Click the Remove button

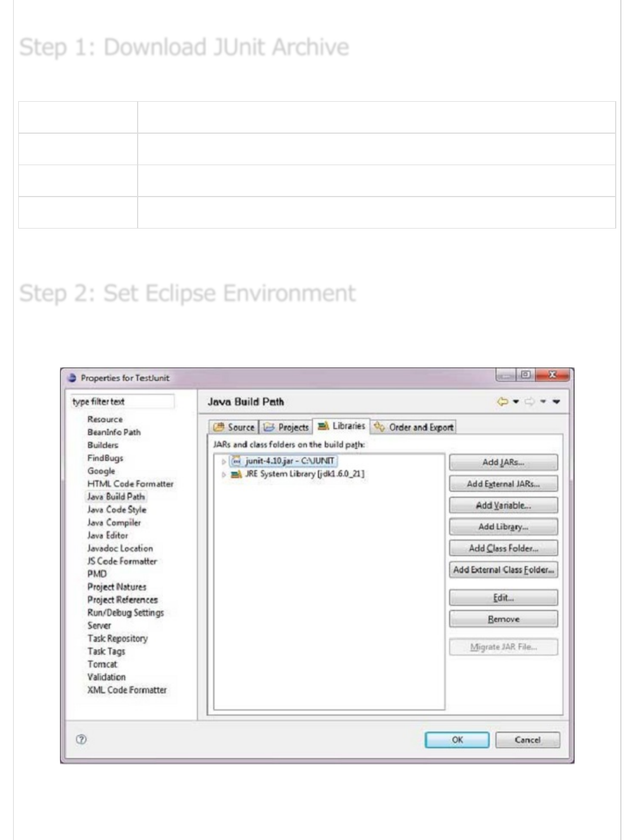pos(503,619)
